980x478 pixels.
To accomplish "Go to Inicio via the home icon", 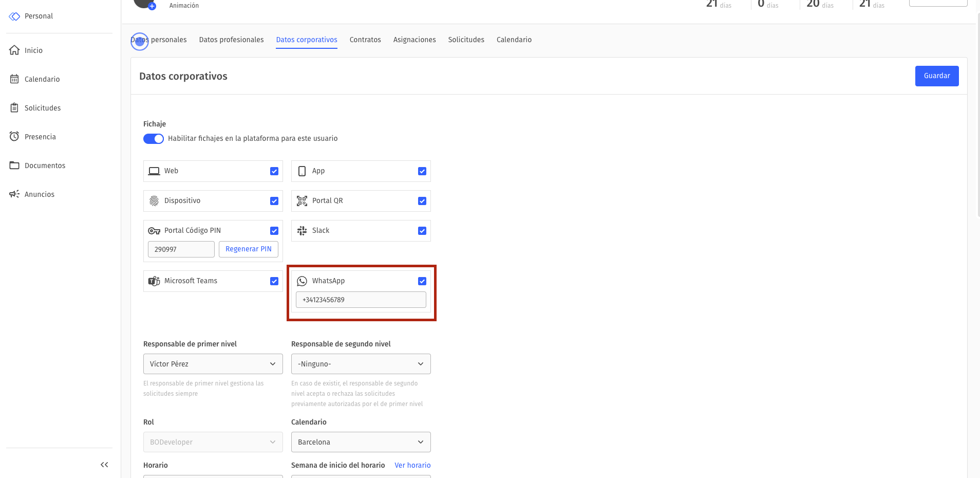I will click(14, 50).
